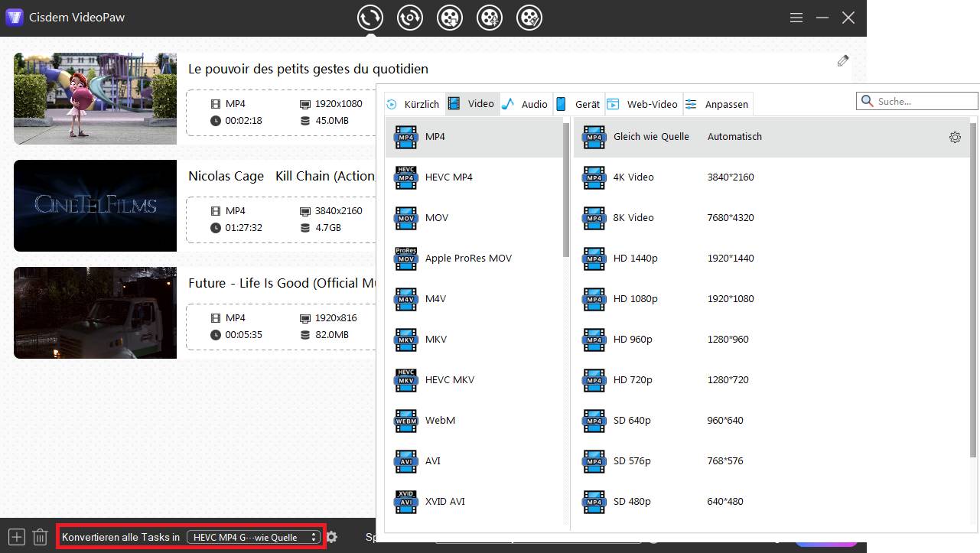
Task: Expand the HEVC MP4 output format dropdown
Action: tap(253, 537)
